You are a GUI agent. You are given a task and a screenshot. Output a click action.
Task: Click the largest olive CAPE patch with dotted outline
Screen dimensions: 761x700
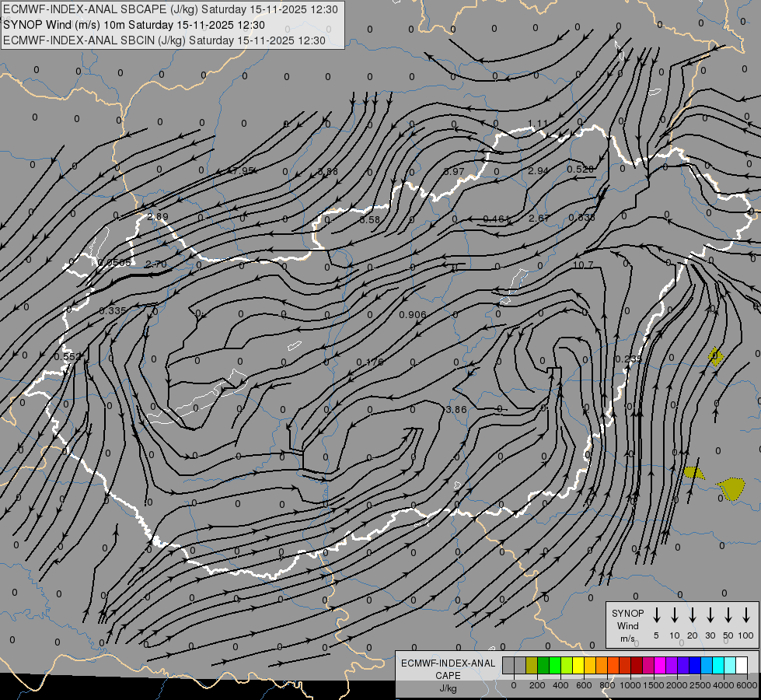[x=731, y=488]
